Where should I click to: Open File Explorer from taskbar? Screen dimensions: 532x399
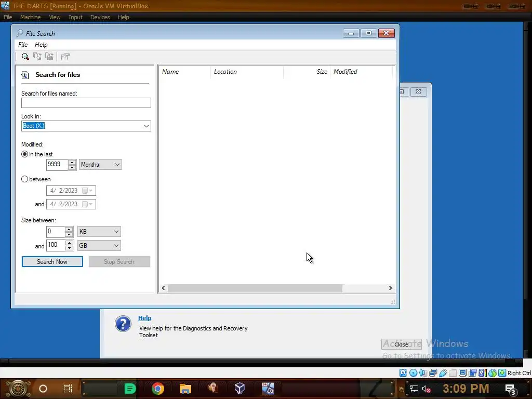click(x=185, y=389)
